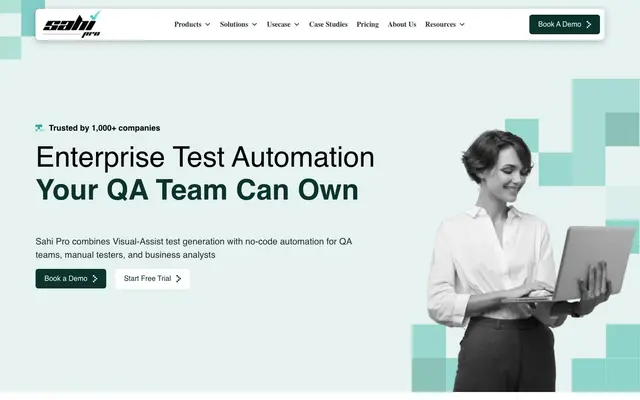Click the hero Book a Demo button

(x=71, y=278)
